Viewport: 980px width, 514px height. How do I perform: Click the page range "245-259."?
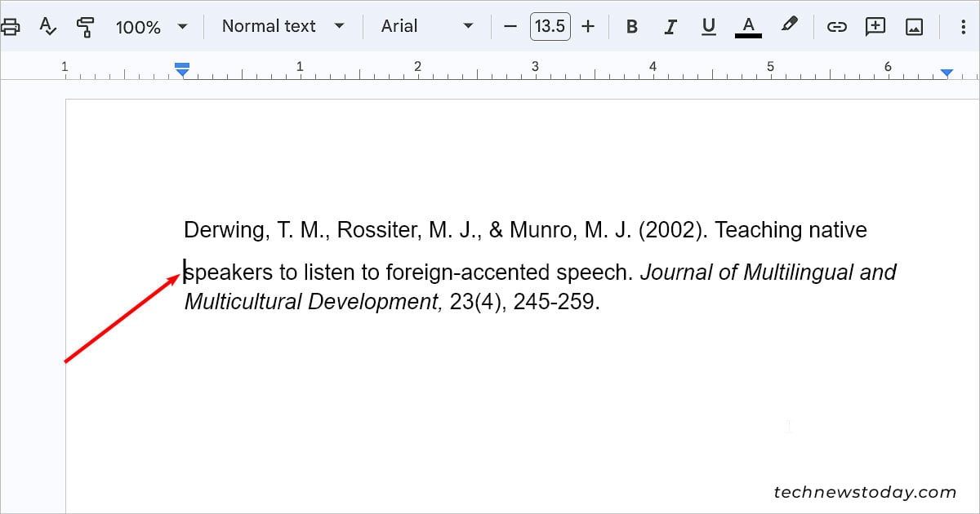click(557, 302)
